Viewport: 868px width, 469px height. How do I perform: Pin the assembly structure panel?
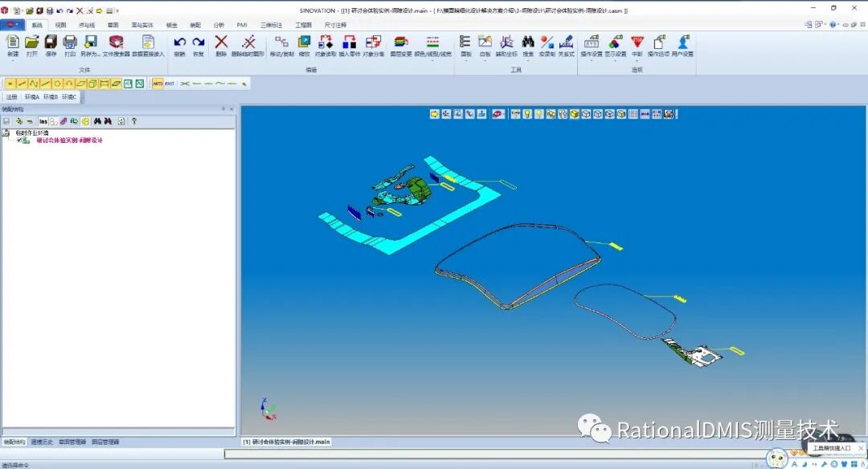pos(223,109)
